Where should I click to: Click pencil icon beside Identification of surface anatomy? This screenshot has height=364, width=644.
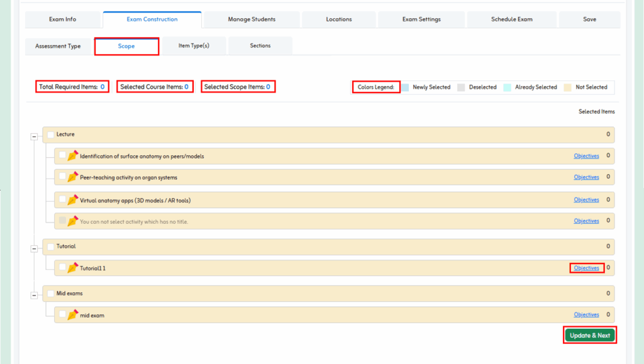(x=72, y=156)
